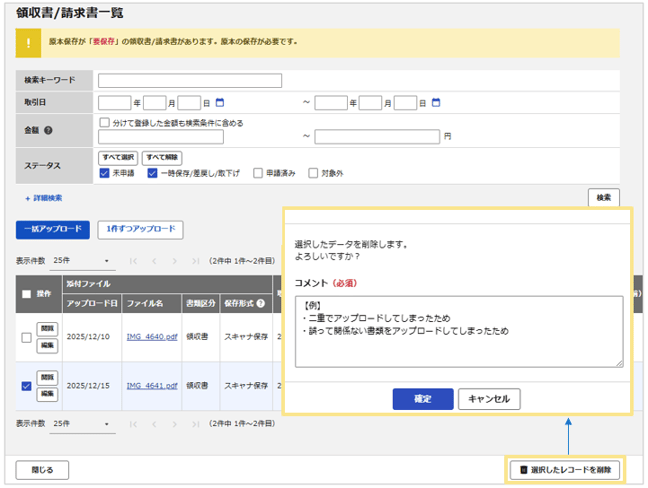Click the minimum 金額 input field
The height and width of the screenshot is (488, 648).
coord(161,137)
